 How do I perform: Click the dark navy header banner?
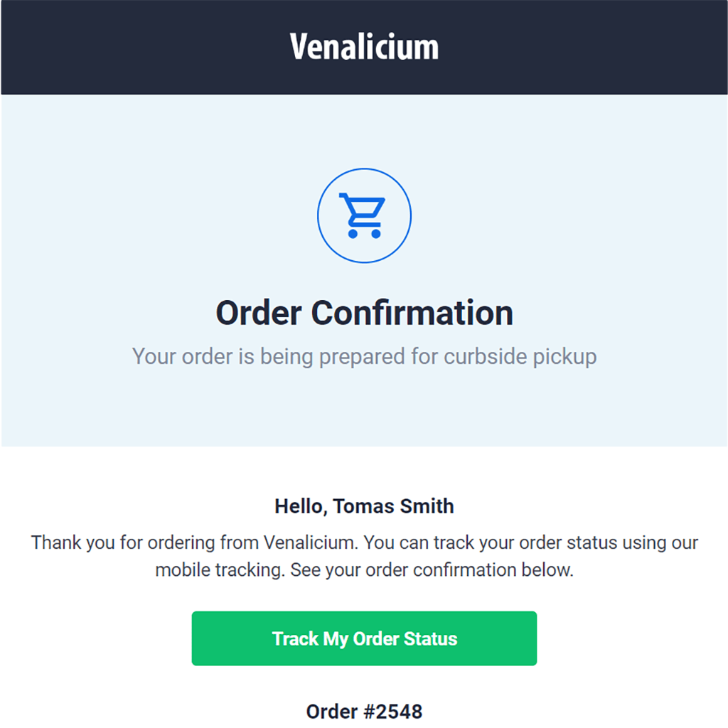pos(364,48)
